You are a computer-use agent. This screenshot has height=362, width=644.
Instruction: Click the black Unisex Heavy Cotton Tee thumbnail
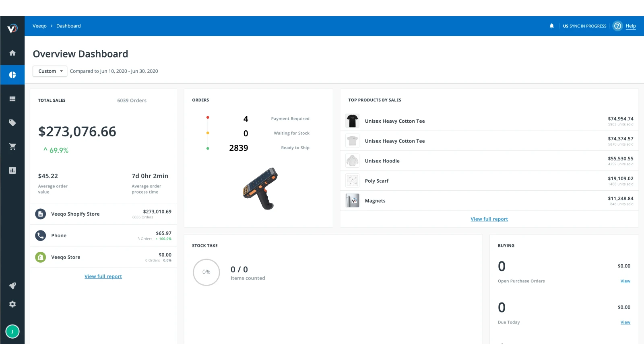(x=352, y=121)
